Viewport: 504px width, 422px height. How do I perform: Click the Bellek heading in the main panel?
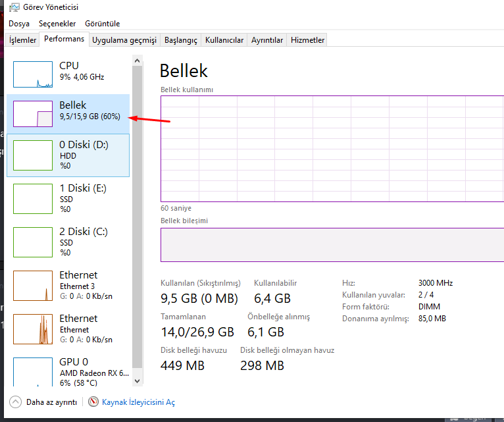point(184,70)
